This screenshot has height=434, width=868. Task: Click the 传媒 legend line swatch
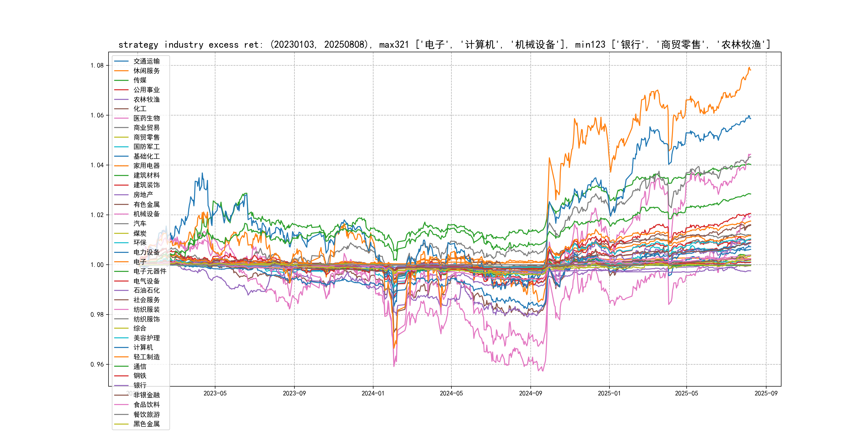point(121,80)
